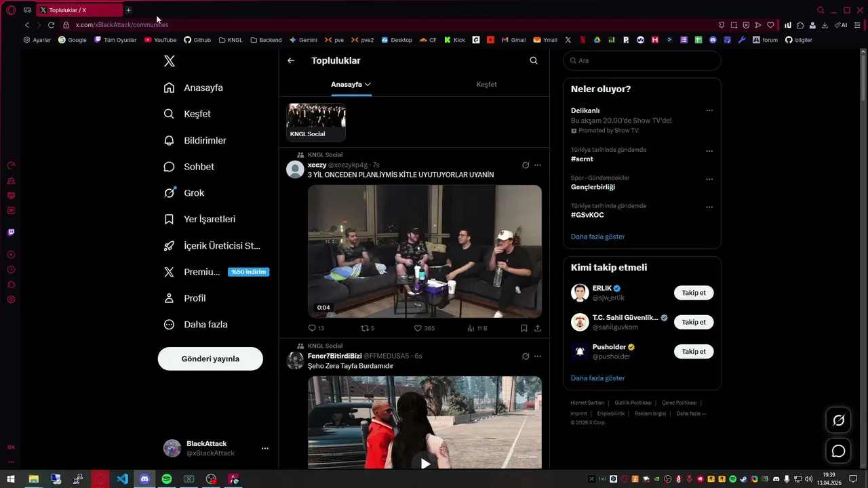This screenshot has height=488, width=868.
Task: Open Twitch in Opera sidebar
Action: tap(11, 232)
